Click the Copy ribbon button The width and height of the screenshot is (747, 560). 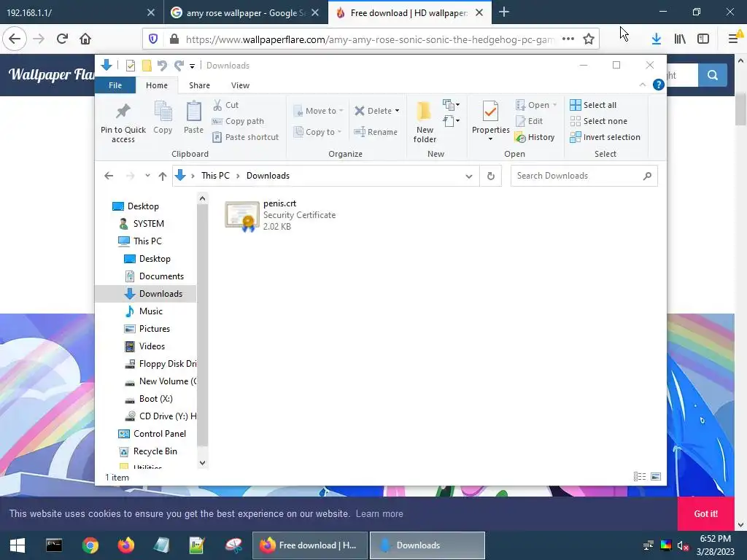coord(163,117)
